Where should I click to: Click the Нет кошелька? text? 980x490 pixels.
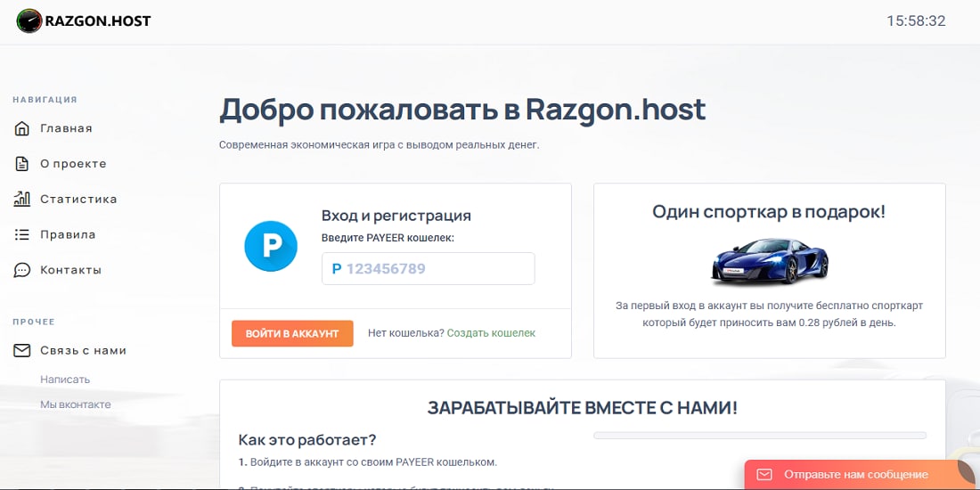pyautogui.click(x=406, y=333)
